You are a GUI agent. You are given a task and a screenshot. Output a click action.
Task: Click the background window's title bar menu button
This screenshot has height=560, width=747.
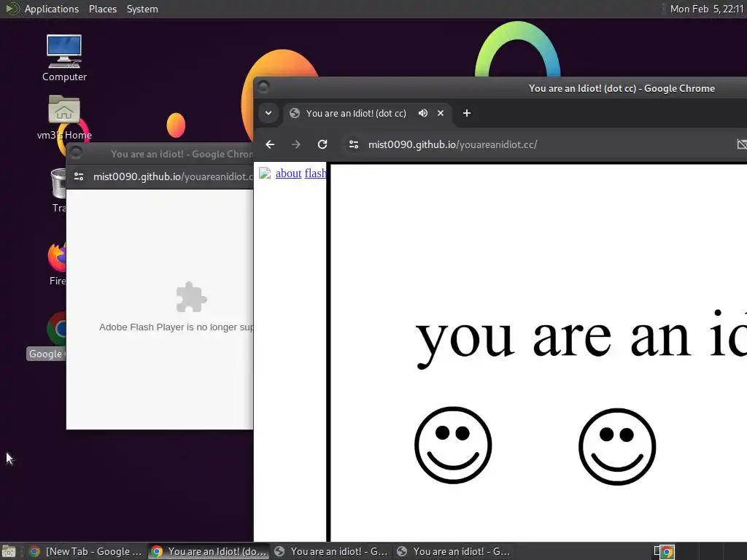point(76,152)
